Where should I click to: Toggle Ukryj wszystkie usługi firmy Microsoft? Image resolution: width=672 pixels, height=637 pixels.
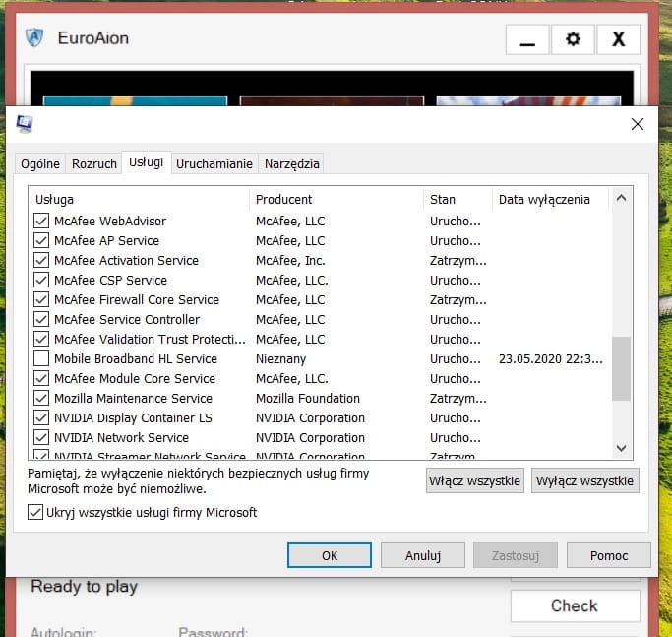(x=36, y=512)
